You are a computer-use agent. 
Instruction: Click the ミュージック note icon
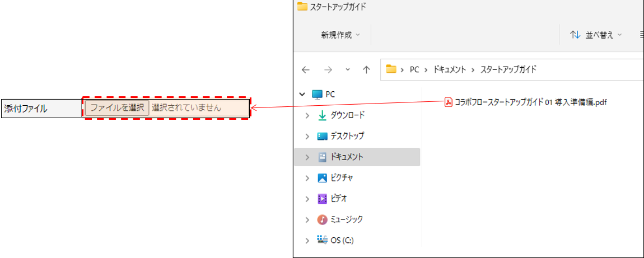[x=323, y=219]
